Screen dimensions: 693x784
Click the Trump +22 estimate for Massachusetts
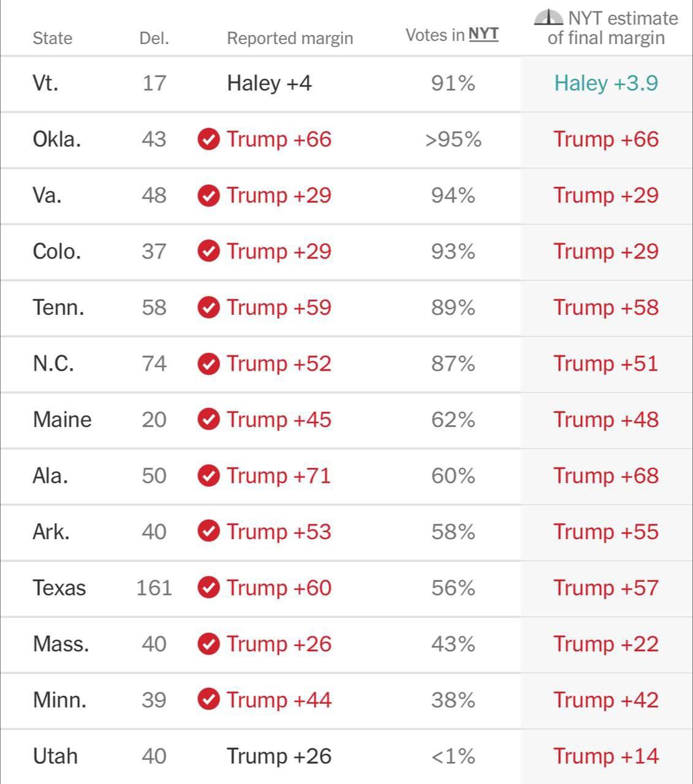(x=606, y=644)
